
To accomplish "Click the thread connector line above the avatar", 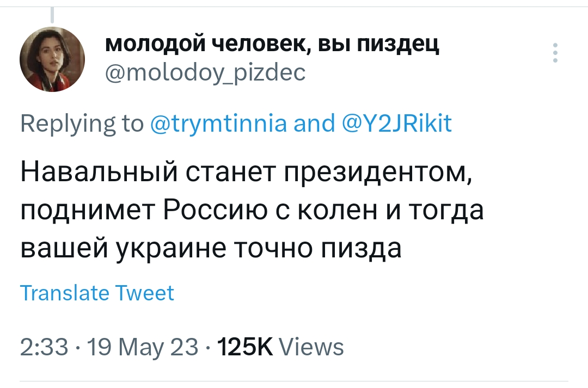I will (x=53, y=15).
